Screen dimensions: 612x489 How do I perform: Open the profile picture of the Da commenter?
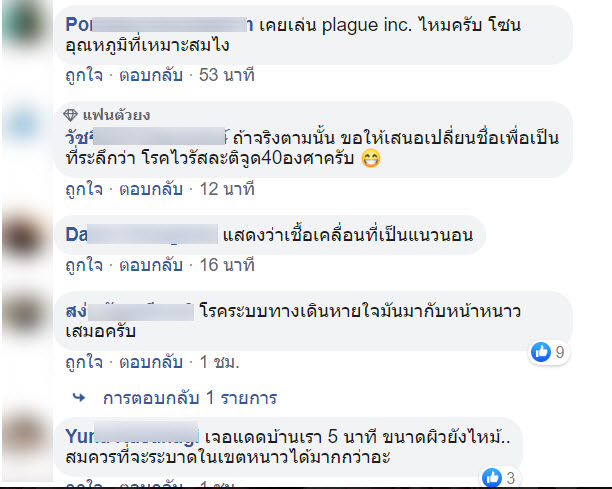(x=27, y=237)
